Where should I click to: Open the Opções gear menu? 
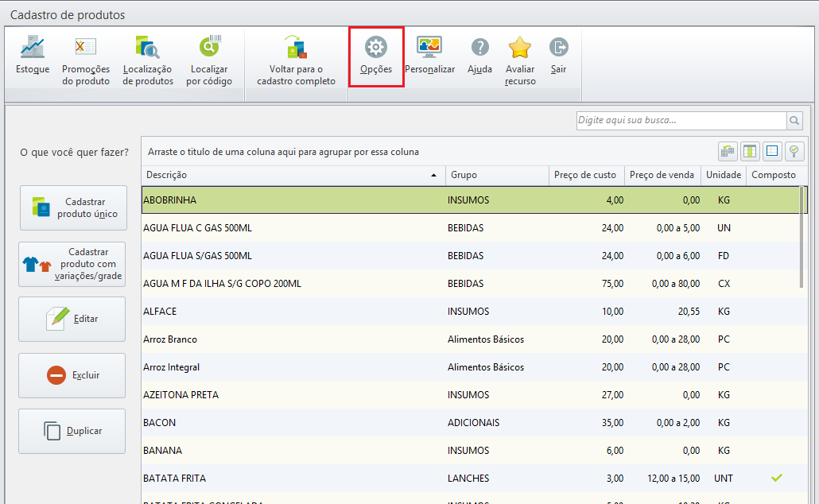click(x=376, y=56)
